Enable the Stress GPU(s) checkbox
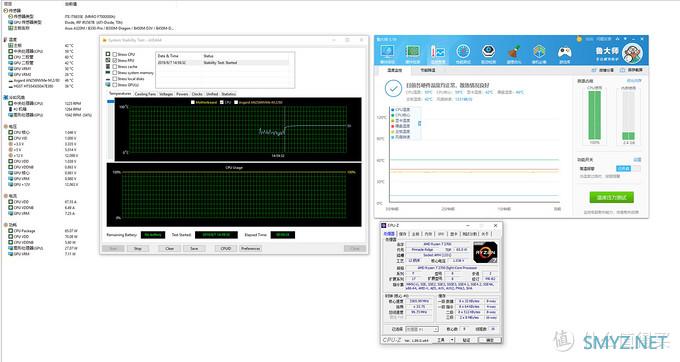The height and width of the screenshot is (362, 680). coord(115,85)
